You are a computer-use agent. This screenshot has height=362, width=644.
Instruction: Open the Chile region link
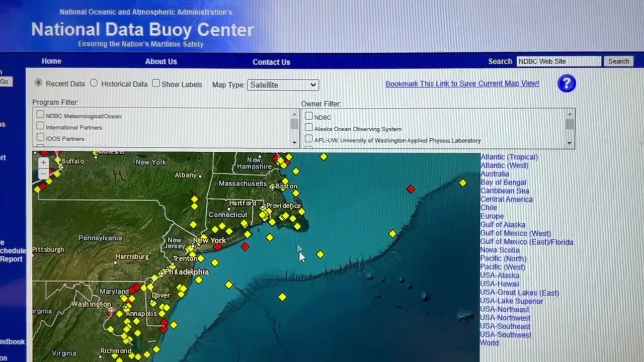click(x=489, y=208)
